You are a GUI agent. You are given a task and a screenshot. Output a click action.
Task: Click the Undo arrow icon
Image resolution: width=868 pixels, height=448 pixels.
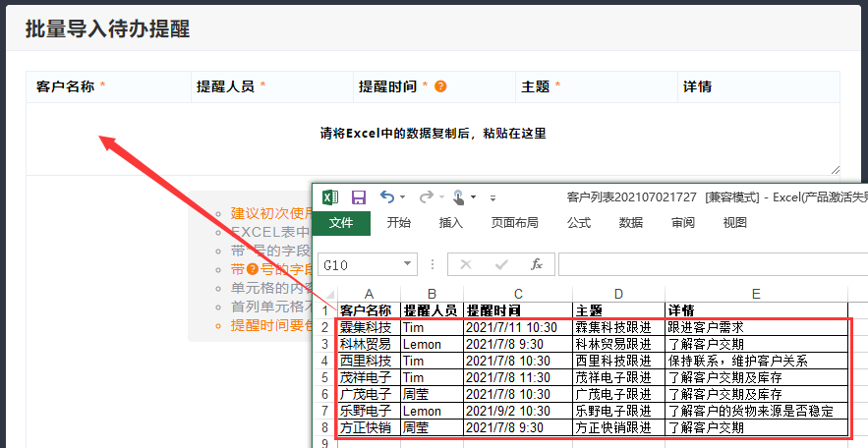(387, 197)
